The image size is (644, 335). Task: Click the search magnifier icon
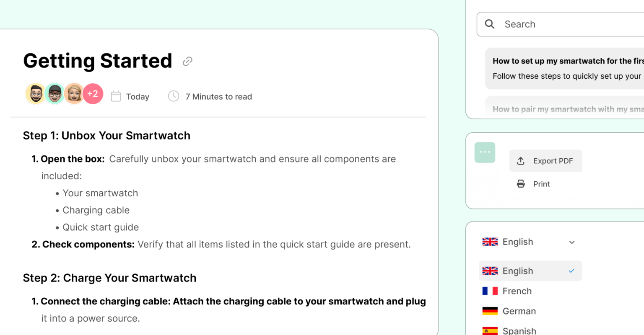489,24
